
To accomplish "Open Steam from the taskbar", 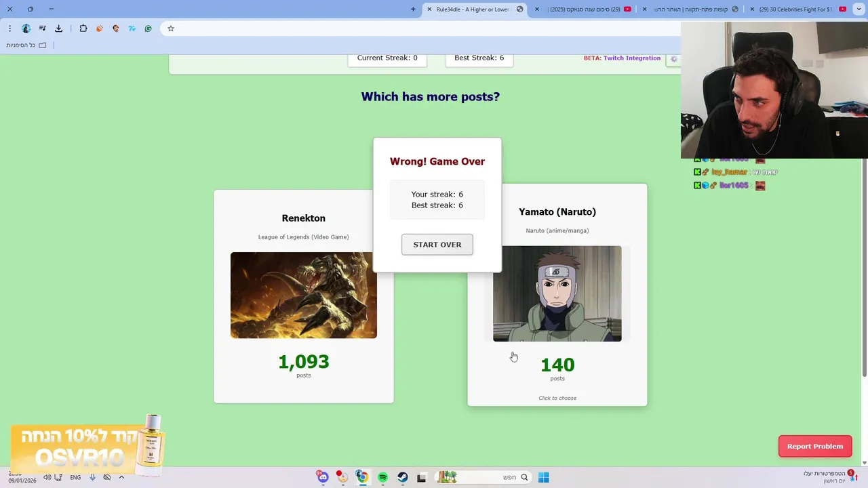I will (x=402, y=477).
